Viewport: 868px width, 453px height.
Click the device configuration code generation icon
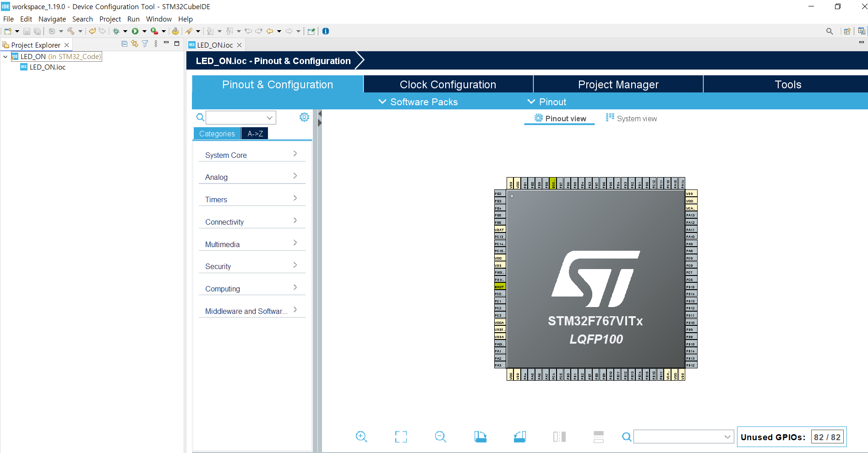[x=175, y=31]
